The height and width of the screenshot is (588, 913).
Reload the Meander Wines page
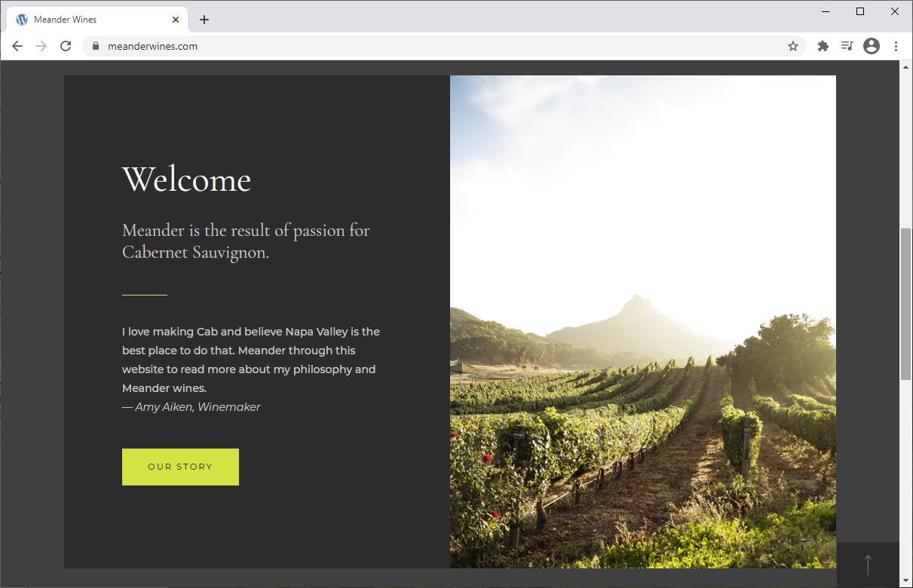point(66,46)
